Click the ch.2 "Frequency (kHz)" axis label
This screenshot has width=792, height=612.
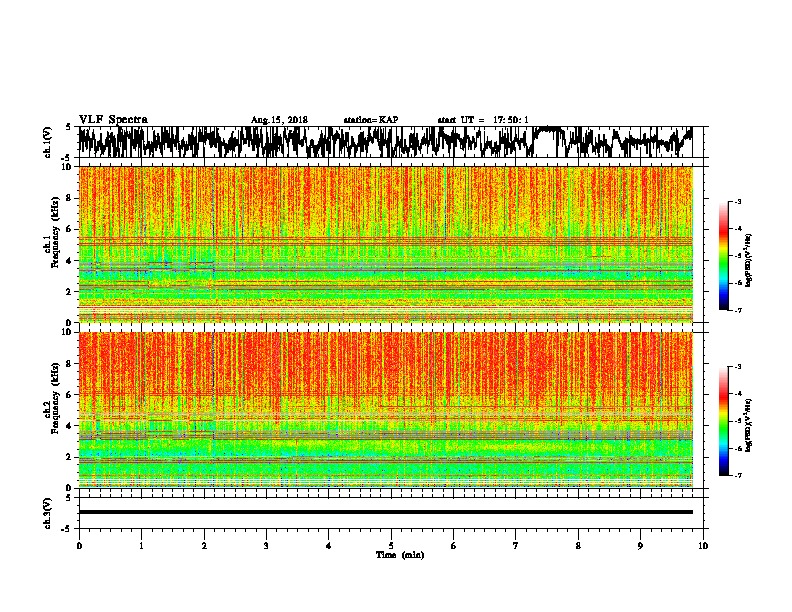(x=55, y=397)
